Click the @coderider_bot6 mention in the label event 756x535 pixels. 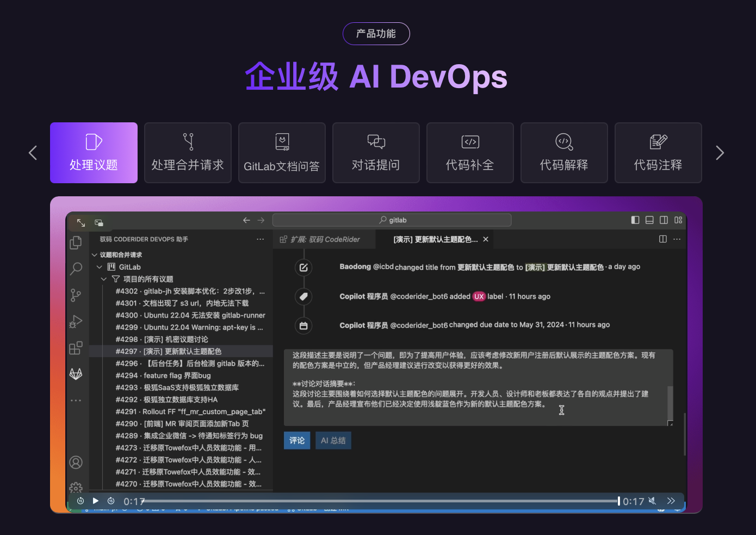pyautogui.click(x=419, y=296)
